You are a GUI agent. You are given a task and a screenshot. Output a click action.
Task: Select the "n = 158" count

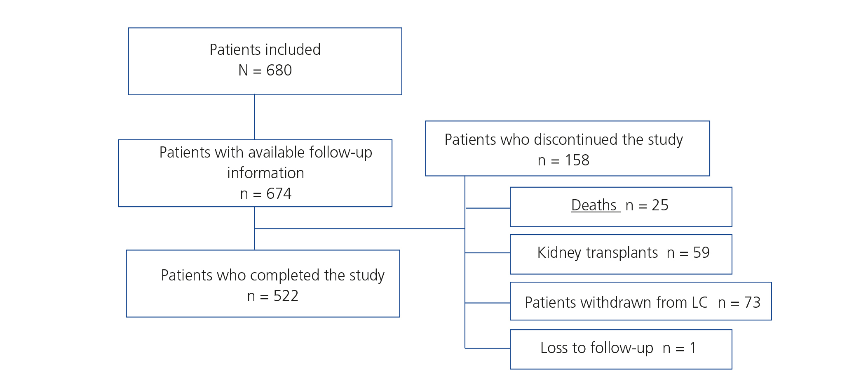tap(563, 160)
